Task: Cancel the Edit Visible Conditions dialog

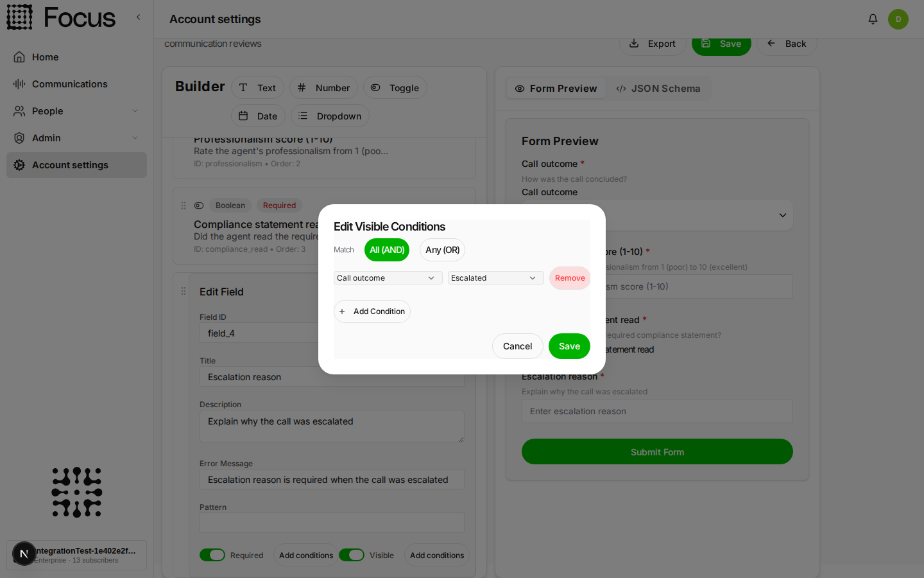Action: coord(518,346)
